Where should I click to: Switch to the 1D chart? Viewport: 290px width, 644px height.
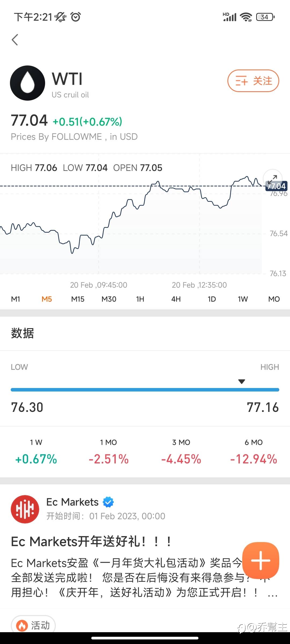click(x=212, y=299)
